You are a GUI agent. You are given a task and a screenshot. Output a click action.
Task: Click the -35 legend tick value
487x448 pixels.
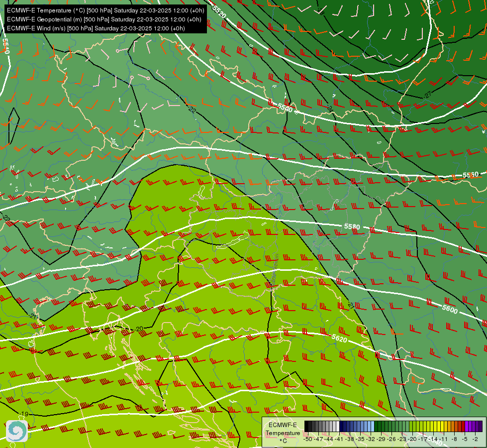click(x=360, y=440)
